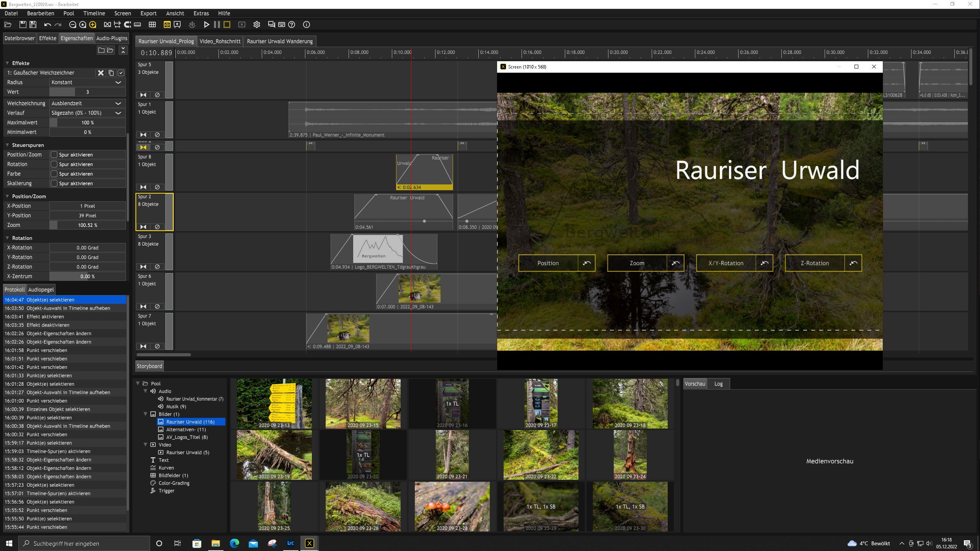The height and width of the screenshot is (551, 980).
Task: Switch to the Effekte tab
Action: point(48,38)
